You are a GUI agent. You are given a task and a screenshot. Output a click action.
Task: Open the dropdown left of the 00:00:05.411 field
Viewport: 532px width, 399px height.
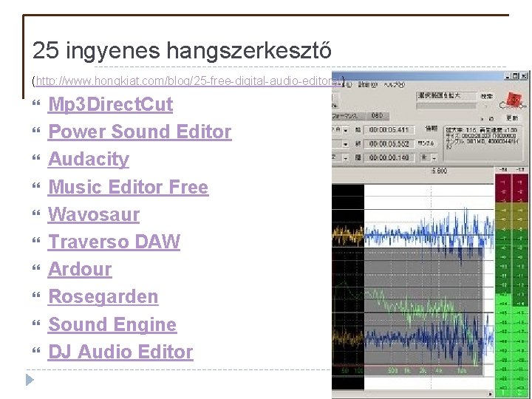pos(345,130)
